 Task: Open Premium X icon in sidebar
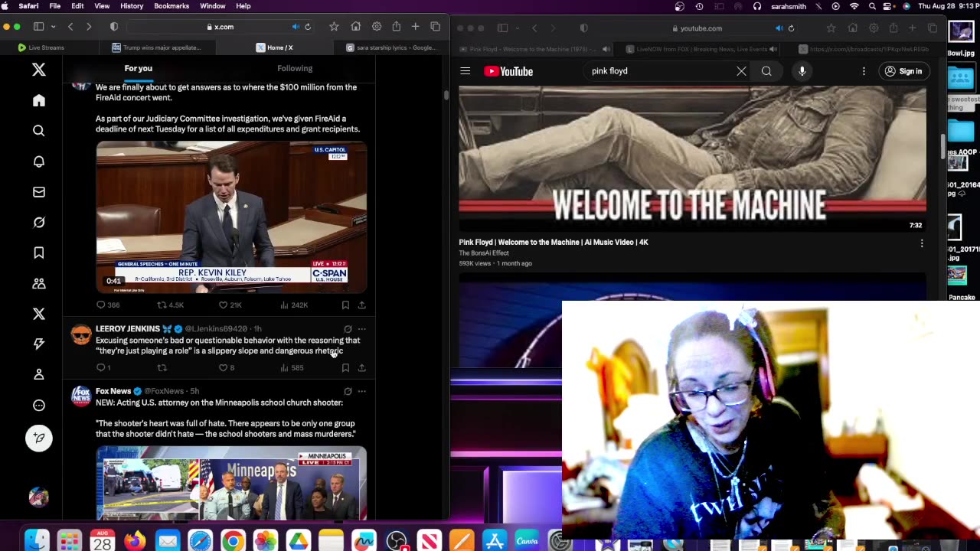click(x=39, y=314)
